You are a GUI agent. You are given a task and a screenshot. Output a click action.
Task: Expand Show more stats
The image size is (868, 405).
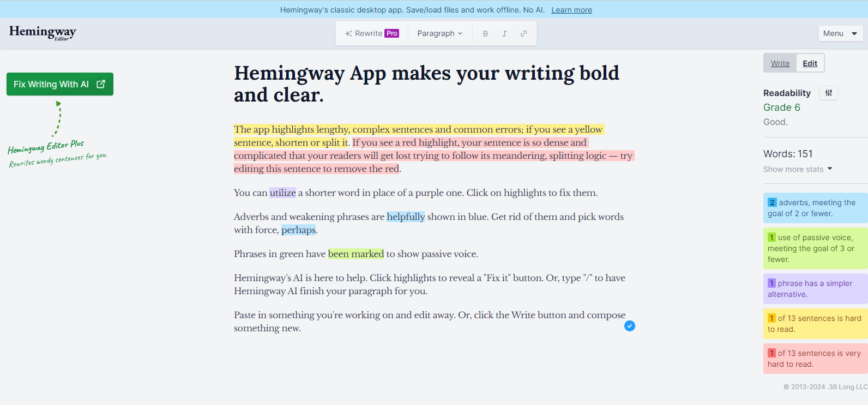click(798, 169)
